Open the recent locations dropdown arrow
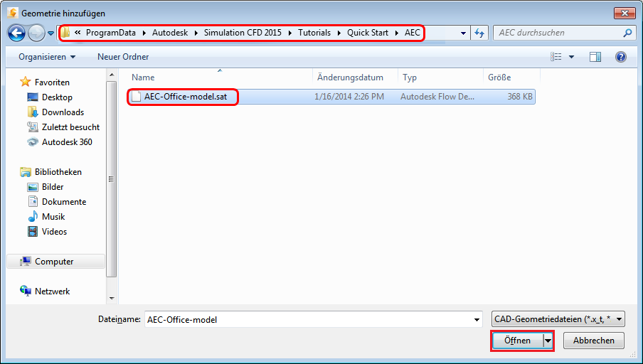The image size is (643, 364). 51,33
